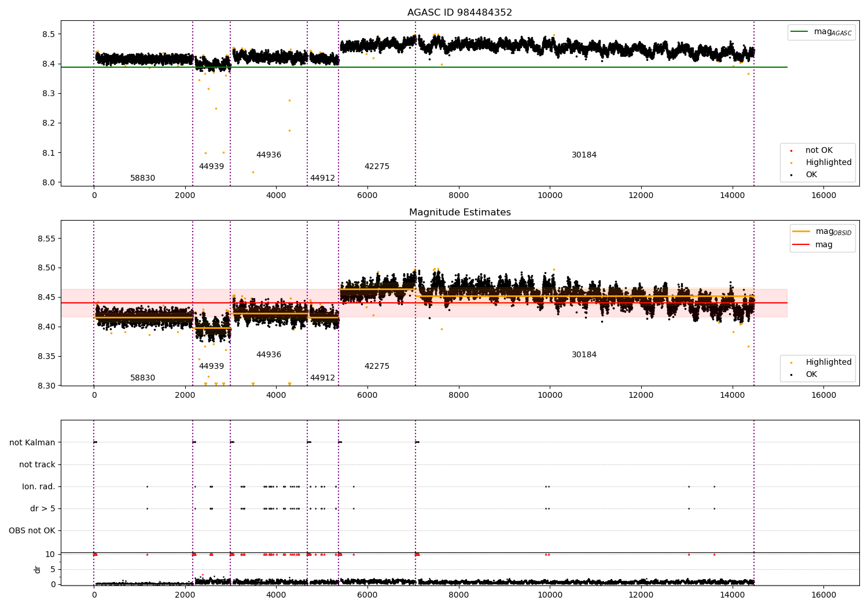868x608 pixels.
Task: Click the 'Magnitude Estimates' plot title
Action: tap(459, 213)
